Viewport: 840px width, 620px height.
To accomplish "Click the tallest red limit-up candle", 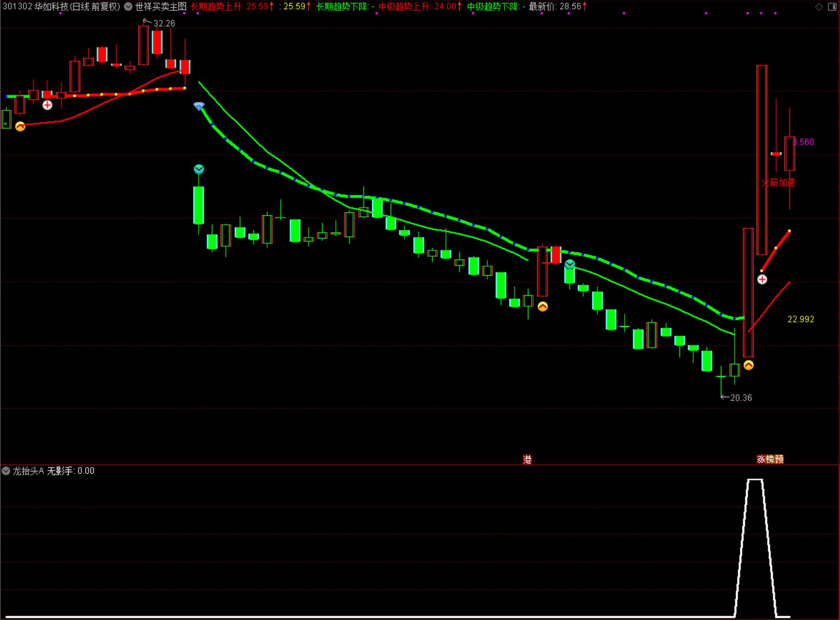I will (x=762, y=160).
